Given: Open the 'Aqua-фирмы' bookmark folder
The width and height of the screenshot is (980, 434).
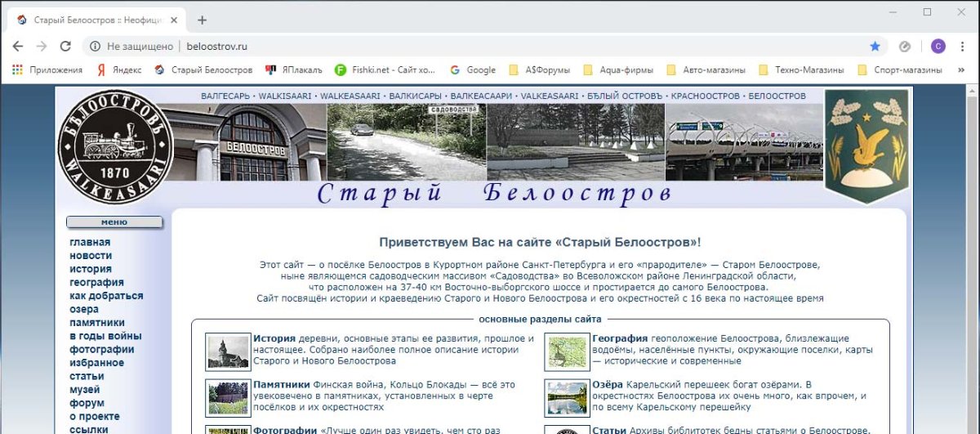Looking at the screenshot, I should click(x=617, y=70).
